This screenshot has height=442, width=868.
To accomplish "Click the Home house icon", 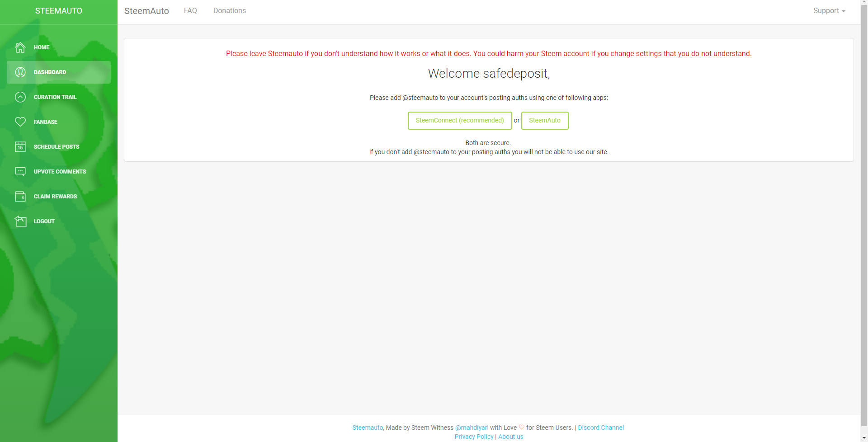I will click(20, 47).
